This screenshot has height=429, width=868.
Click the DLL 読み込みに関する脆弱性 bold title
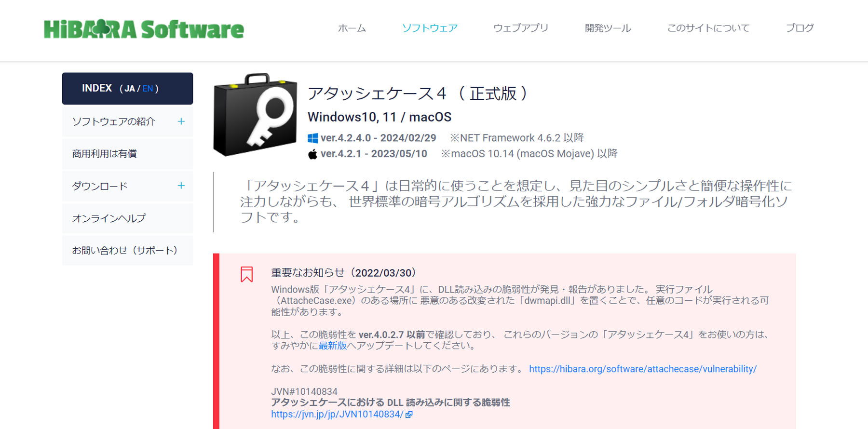click(391, 402)
